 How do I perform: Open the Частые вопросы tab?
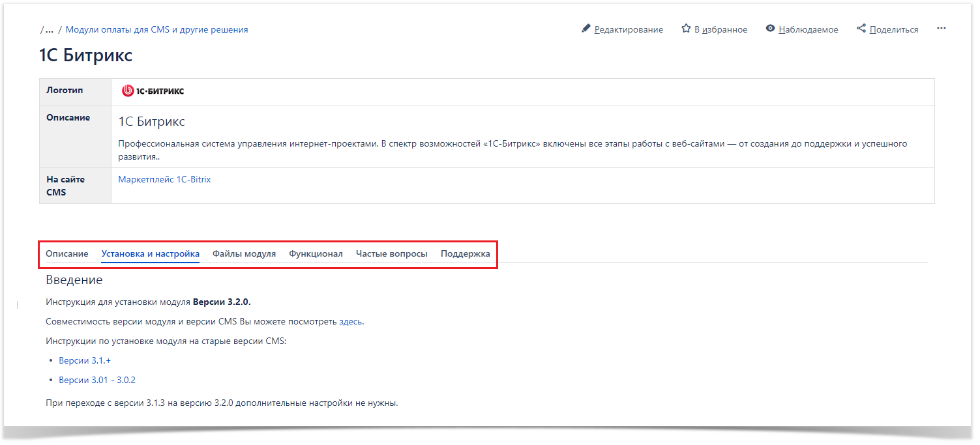point(391,254)
